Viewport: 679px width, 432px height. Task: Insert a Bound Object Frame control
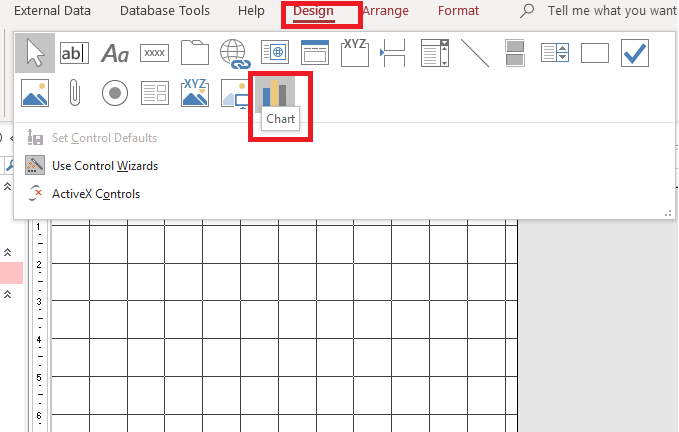pyautogui.click(x=195, y=93)
